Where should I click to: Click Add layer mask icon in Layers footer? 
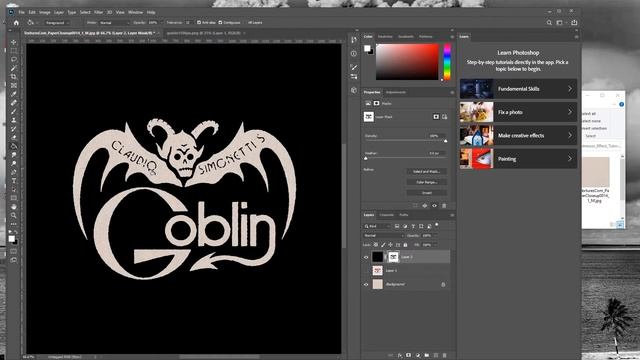click(408, 356)
